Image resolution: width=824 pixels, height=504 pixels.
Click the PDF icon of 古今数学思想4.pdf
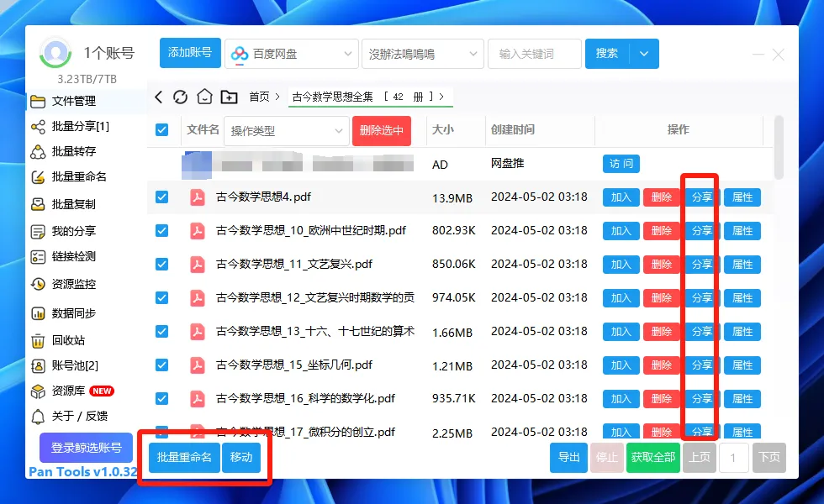tap(198, 197)
